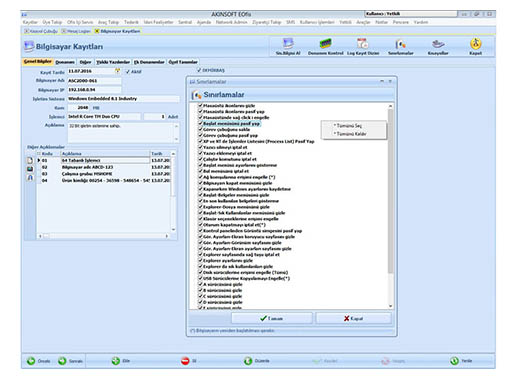Toggle 'Görev çubuğunu sakla' checkbox
Viewport: 510px width, 380px height.
[x=201, y=129]
